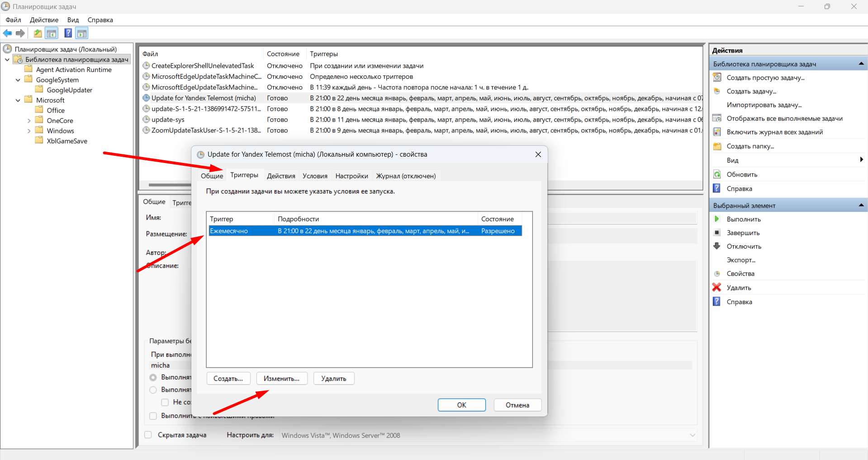Open the "Вид" submenu arrow in Actions
This screenshot has width=868, height=460.
click(x=862, y=159)
